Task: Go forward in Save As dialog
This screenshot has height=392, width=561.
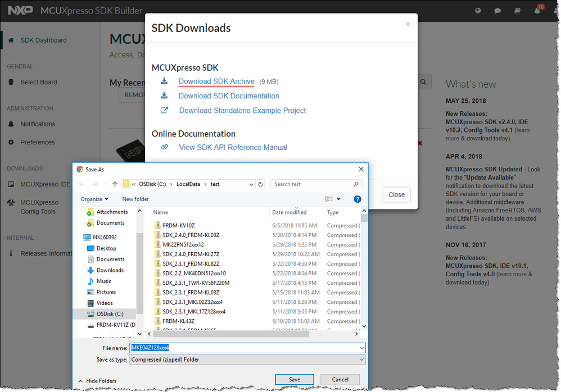Action: coord(95,184)
